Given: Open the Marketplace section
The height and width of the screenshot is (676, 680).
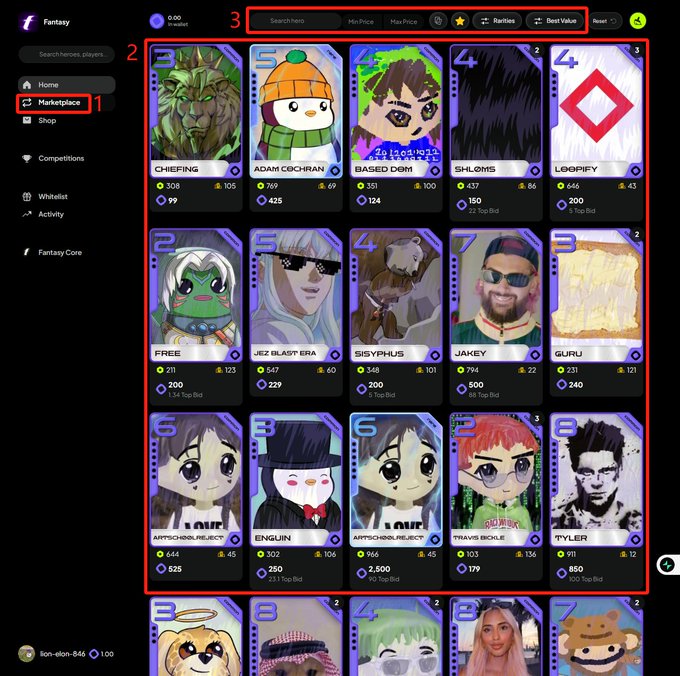Looking at the screenshot, I should (66, 103).
